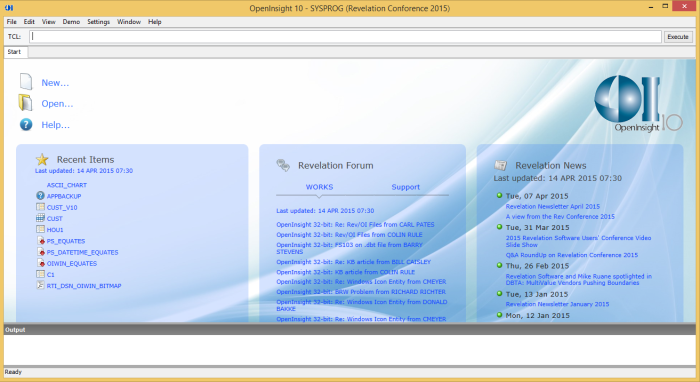Image resolution: width=700 pixels, height=382 pixels.
Task: Click the HOU1 form icon
Action: tap(40, 229)
